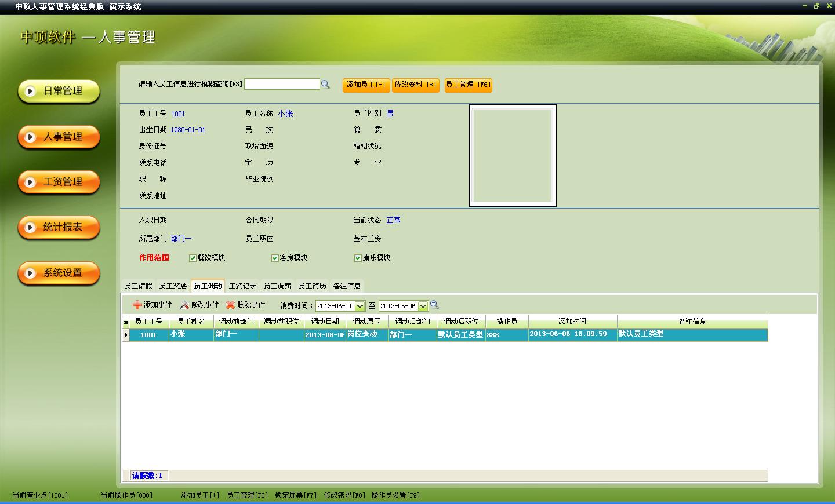This screenshot has height=504, width=835.
Task: Toggle the 客房模块 checkbox
Action: 275,258
